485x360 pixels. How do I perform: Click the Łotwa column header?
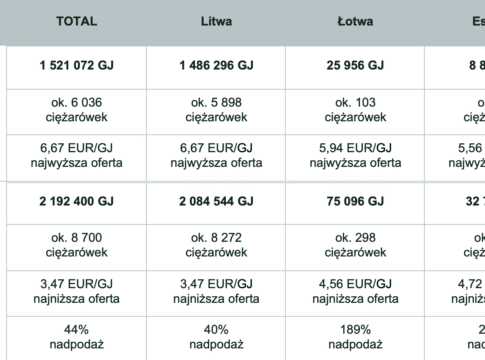coord(355,21)
